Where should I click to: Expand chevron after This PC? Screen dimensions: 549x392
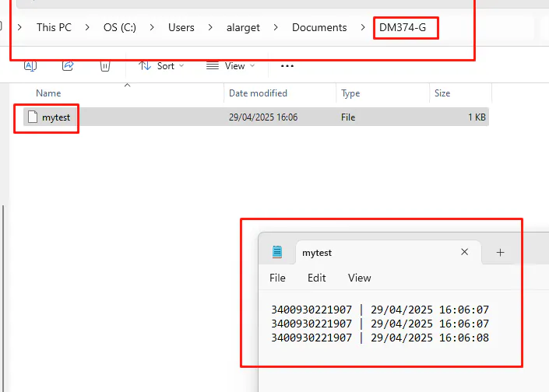[x=87, y=27]
